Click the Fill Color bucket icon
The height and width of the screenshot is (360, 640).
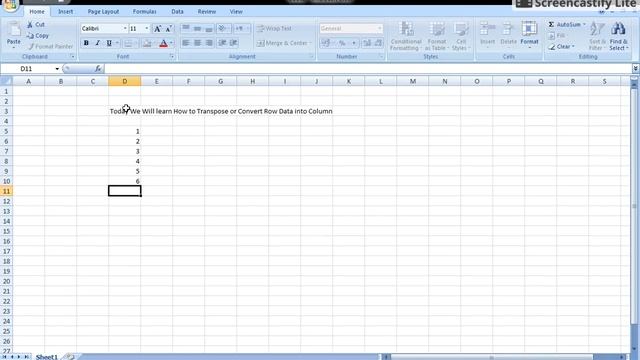(x=147, y=43)
